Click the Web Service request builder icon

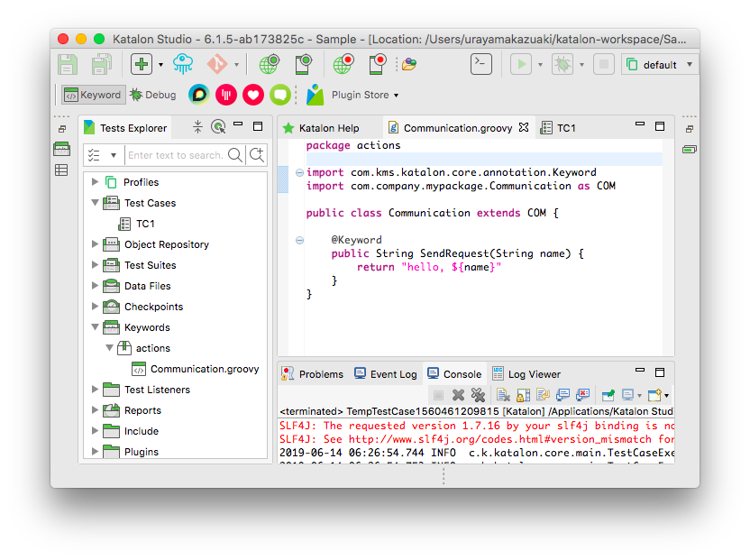tap(409, 64)
